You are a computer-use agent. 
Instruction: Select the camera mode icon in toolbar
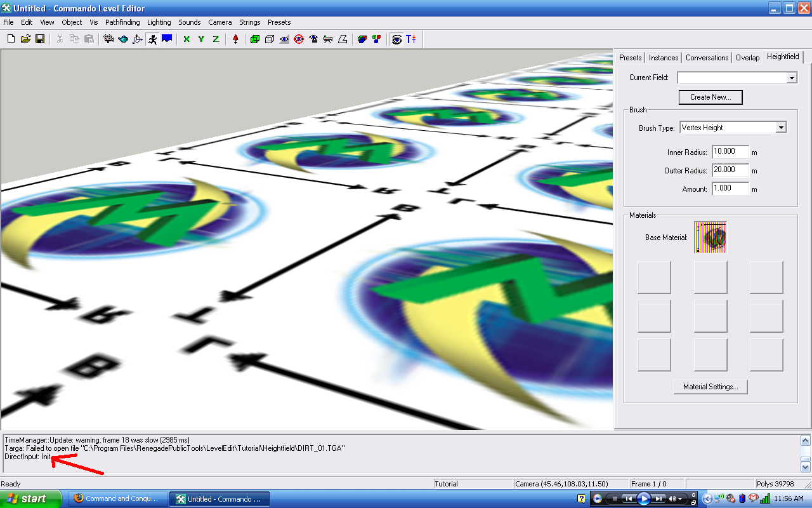(108, 39)
